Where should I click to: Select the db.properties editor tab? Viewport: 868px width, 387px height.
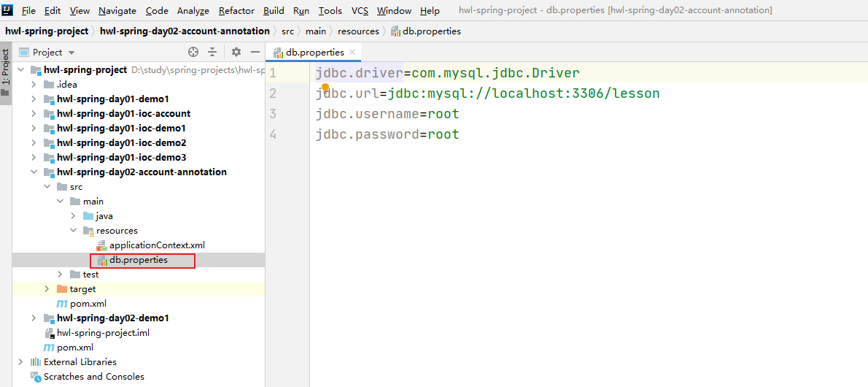(x=314, y=52)
